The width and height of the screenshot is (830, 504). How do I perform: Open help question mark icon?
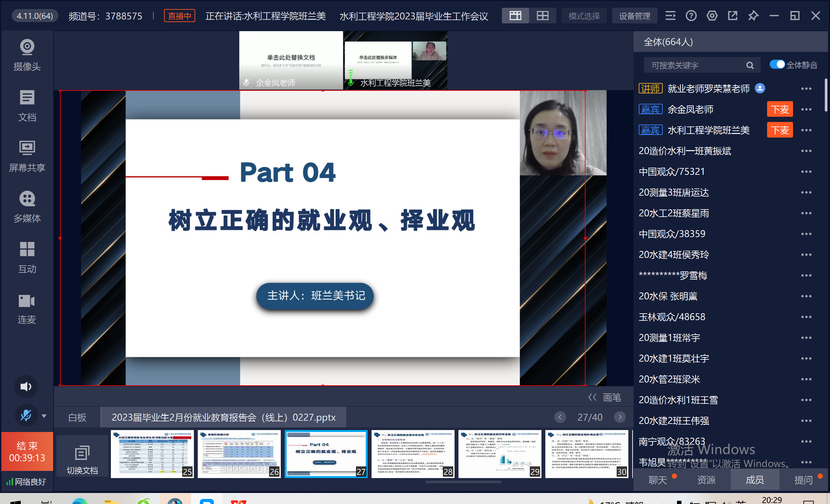[691, 16]
